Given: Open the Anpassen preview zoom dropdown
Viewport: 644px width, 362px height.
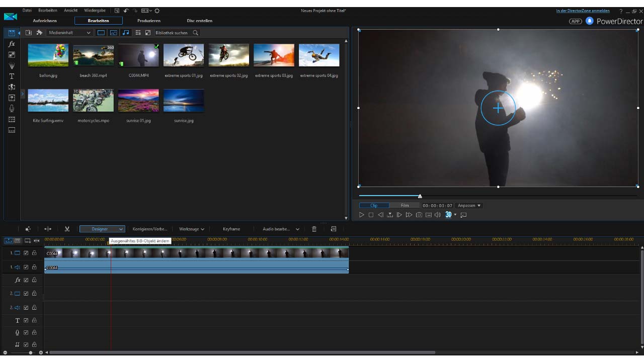Looking at the screenshot, I should (469, 206).
